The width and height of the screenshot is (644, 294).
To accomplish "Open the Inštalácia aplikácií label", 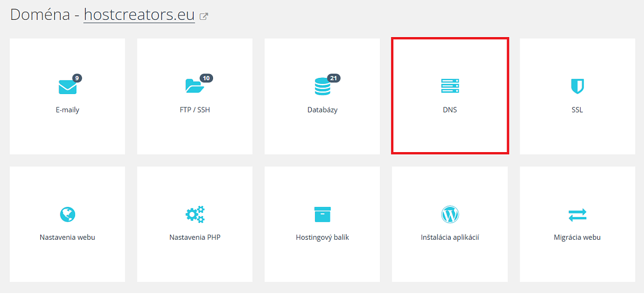I will point(450,237).
